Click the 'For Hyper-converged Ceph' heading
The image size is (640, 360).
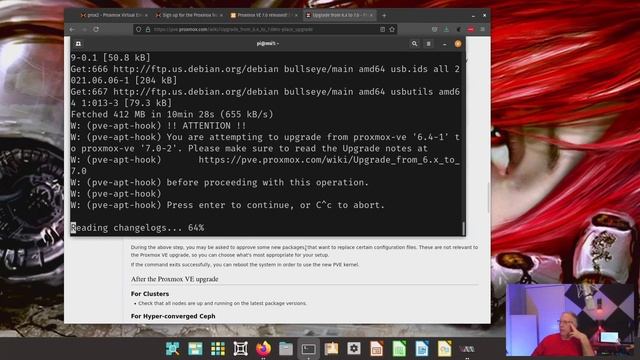point(173,316)
